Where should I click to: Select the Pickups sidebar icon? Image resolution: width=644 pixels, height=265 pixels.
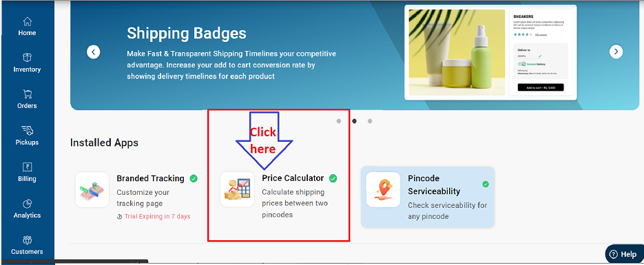(x=27, y=131)
